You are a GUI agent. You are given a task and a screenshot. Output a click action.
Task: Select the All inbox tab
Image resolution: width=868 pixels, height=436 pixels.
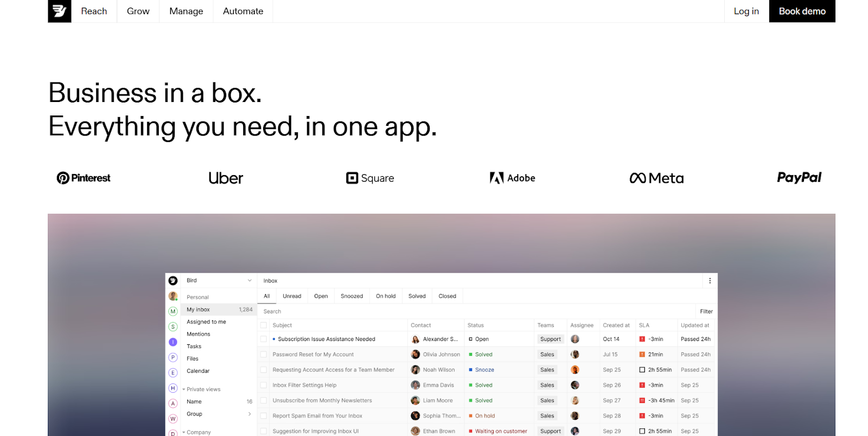point(266,296)
